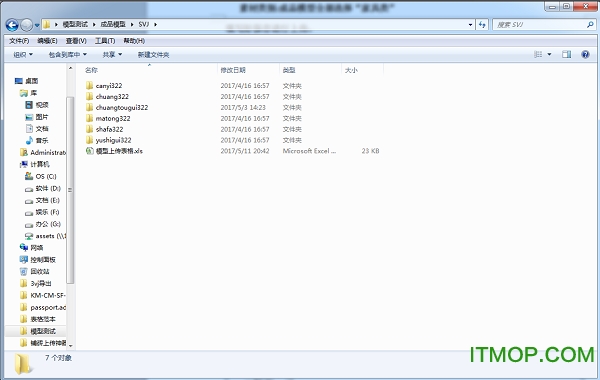Open help with the question mark icon
Image resolution: width=600 pixels, height=380 pixels.
(585, 54)
